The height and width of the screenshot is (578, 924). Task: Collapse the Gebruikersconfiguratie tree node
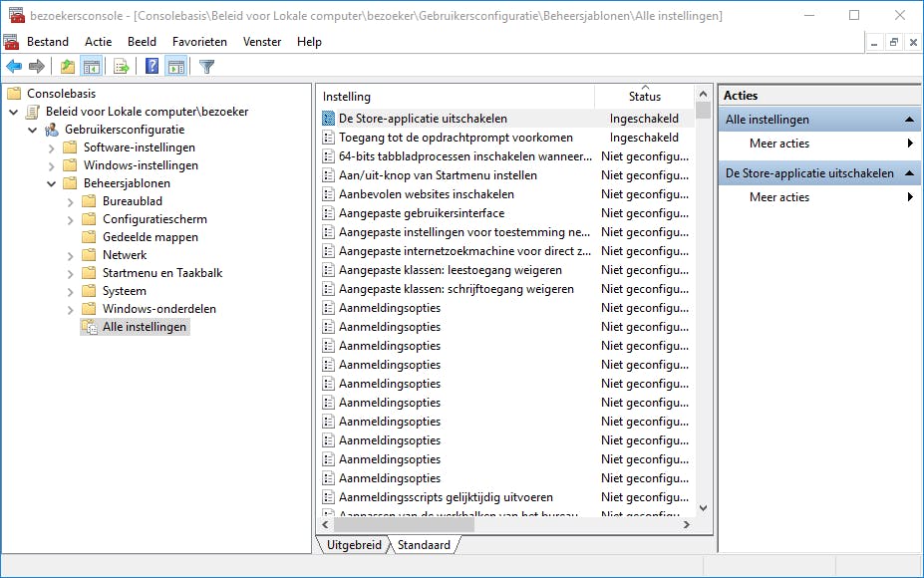pos(30,130)
